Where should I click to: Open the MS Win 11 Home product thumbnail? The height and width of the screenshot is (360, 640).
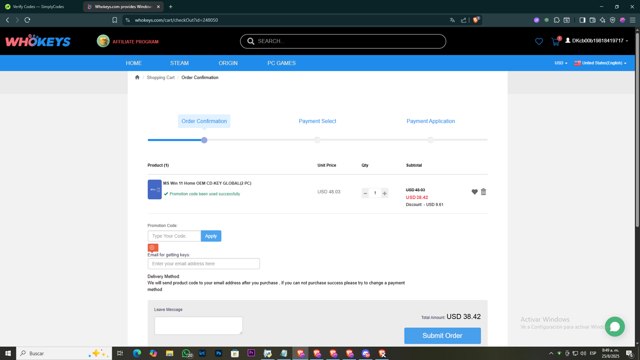tap(154, 189)
